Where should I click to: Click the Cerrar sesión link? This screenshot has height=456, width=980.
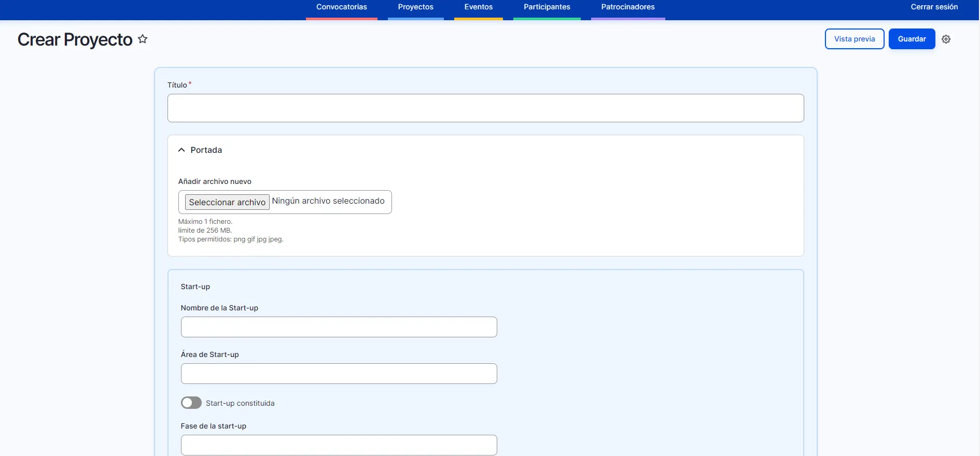coord(934,7)
